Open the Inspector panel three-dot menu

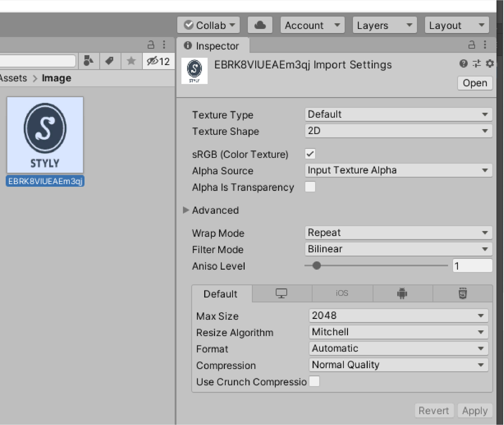pos(485,45)
